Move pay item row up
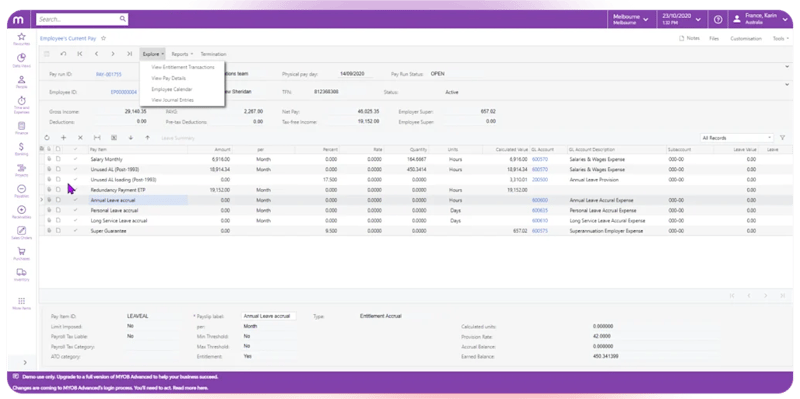The height and width of the screenshot is (399, 800). pyautogui.click(x=147, y=138)
